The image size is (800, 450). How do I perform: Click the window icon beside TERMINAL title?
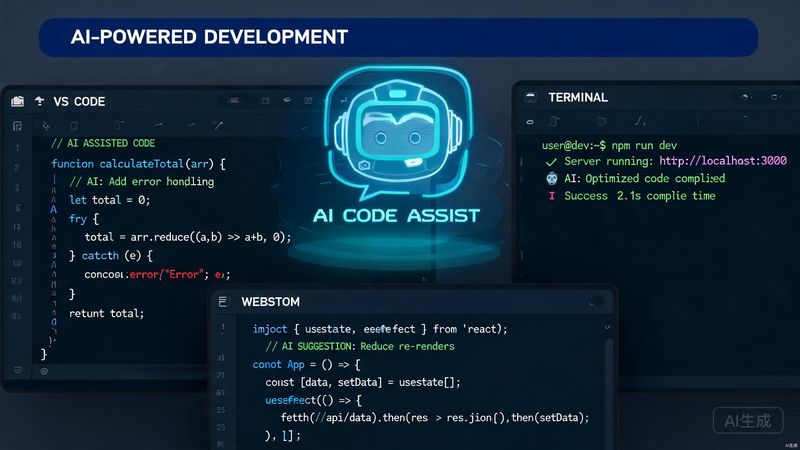(x=531, y=97)
